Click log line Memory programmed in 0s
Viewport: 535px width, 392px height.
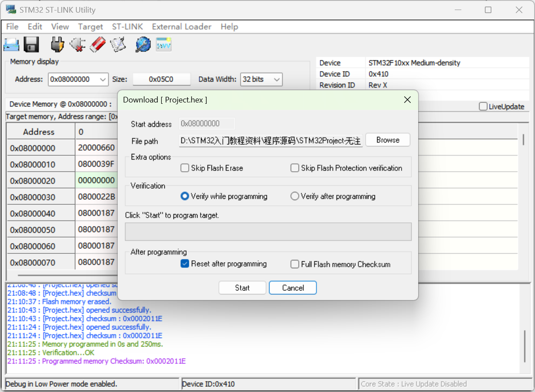pos(85,344)
